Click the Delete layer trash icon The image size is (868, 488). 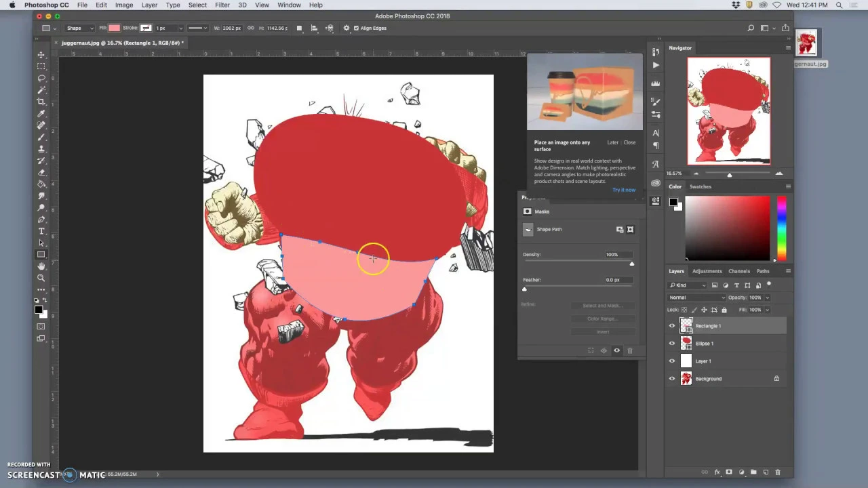coord(778,472)
